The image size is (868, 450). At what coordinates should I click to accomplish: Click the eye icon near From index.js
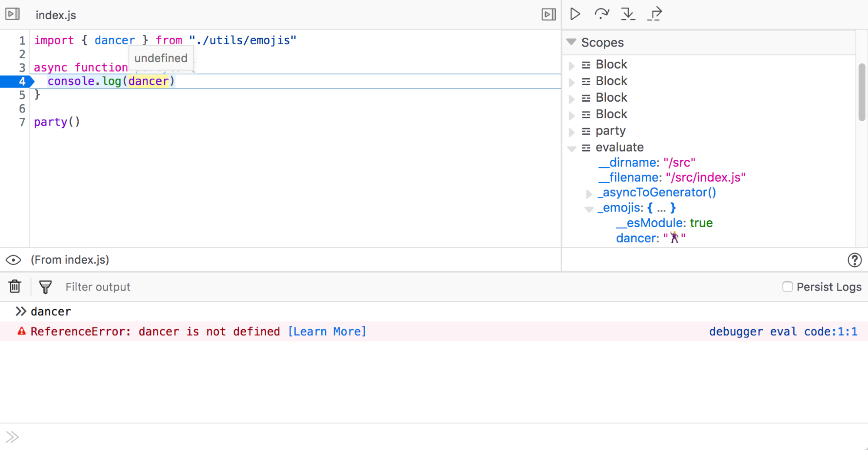coord(13,260)
